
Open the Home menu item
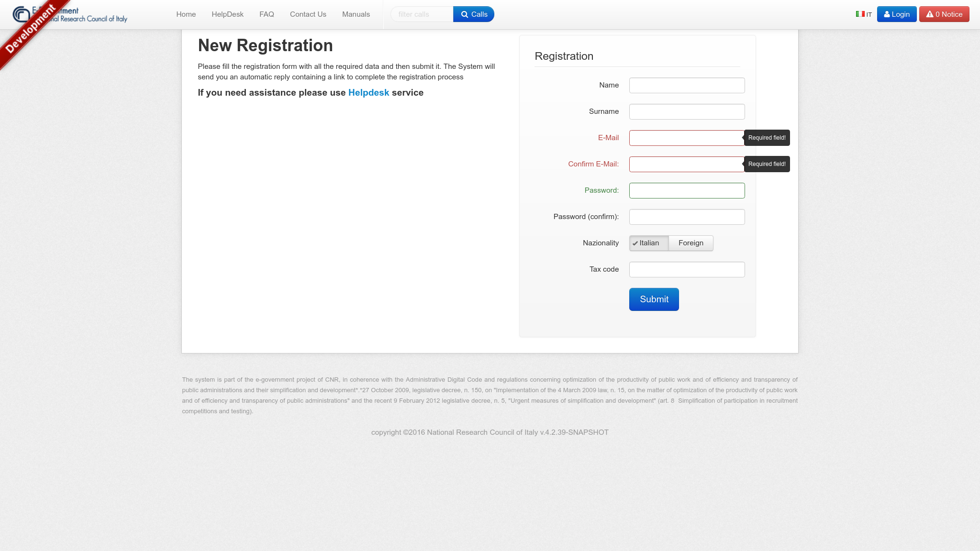(186, 14)
